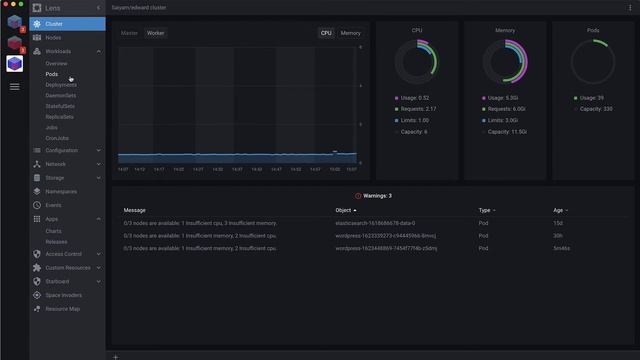Click the Configuration icon
The height and width of the screenshot is (360, 640).
pyautogui.click(x=37, y=150)
